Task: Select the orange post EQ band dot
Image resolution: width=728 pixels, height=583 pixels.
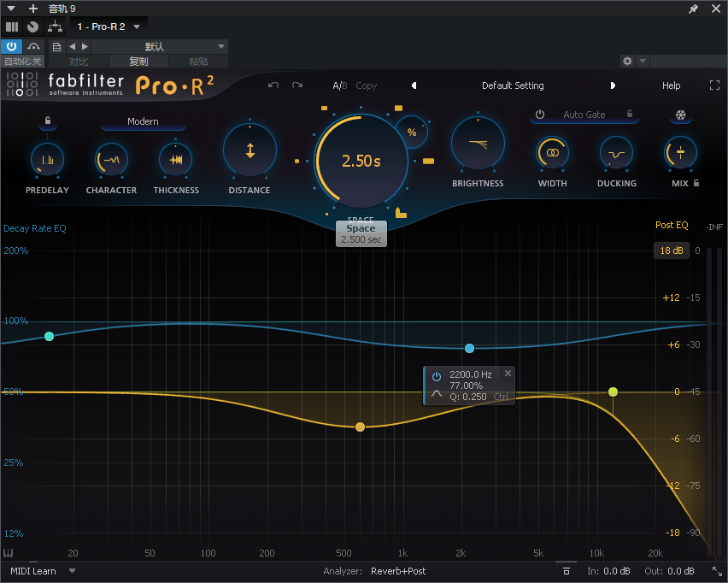Action: pyautogui.click(x=360, y=427)
